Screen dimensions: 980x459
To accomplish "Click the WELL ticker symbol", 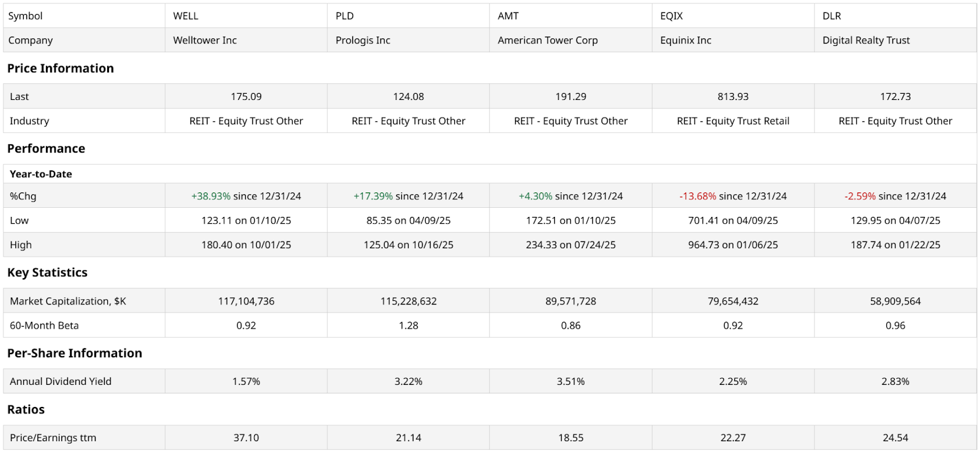I will pyautogui.click(x=186, y=16).
